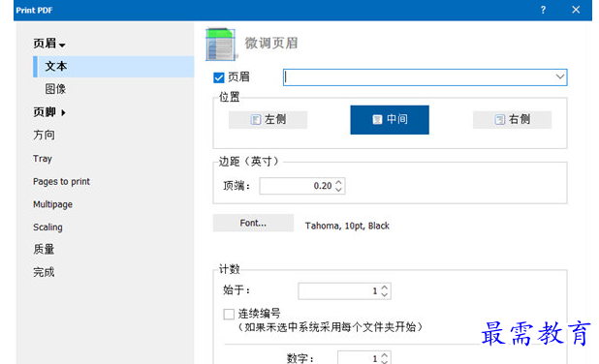The height and width of the screenshot is (364, 599).
Task: Switch to the Multipage page
Action: point(52,204)
